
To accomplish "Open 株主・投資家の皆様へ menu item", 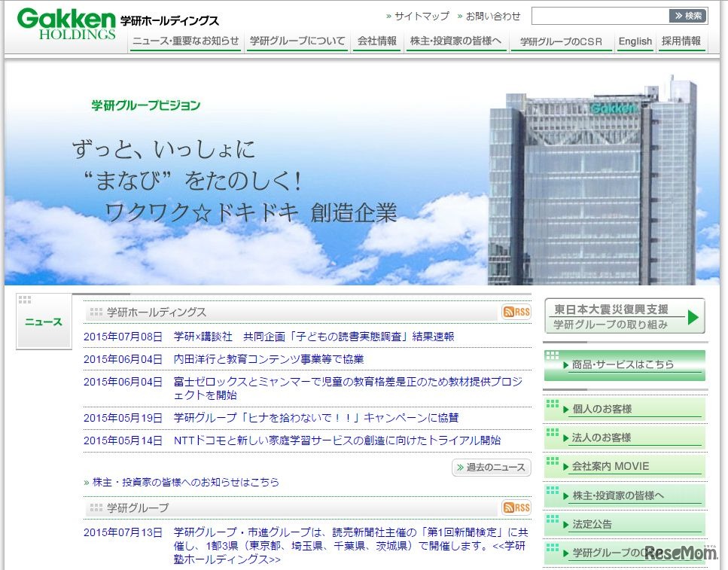I will click(456, 41).
